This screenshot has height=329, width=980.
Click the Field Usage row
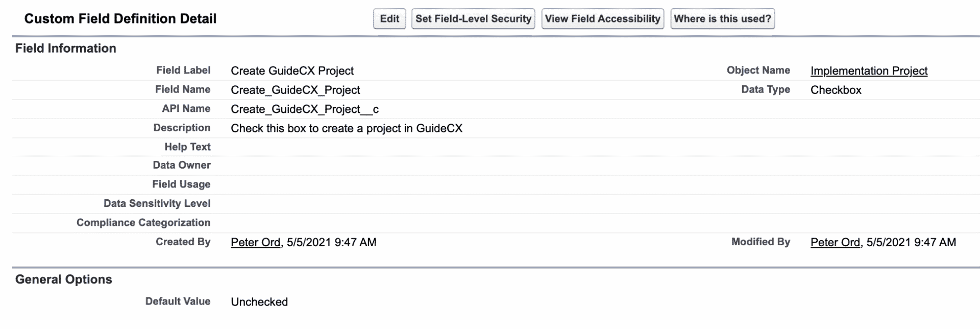[181, 184]
